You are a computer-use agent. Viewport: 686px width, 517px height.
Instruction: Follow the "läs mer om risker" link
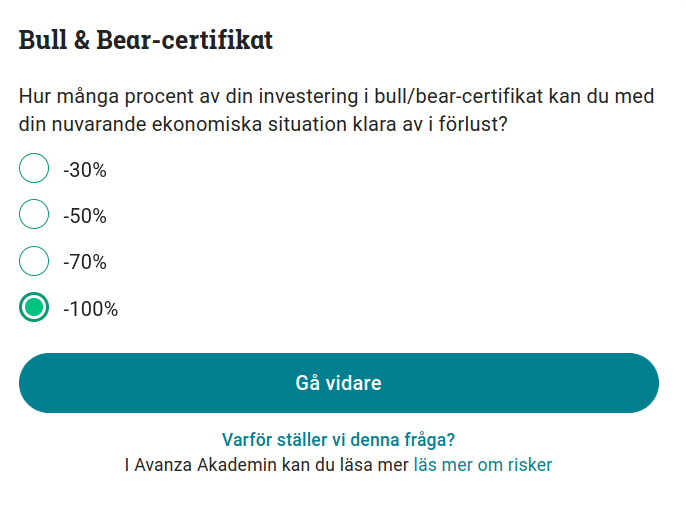click(x=482, y=465)
